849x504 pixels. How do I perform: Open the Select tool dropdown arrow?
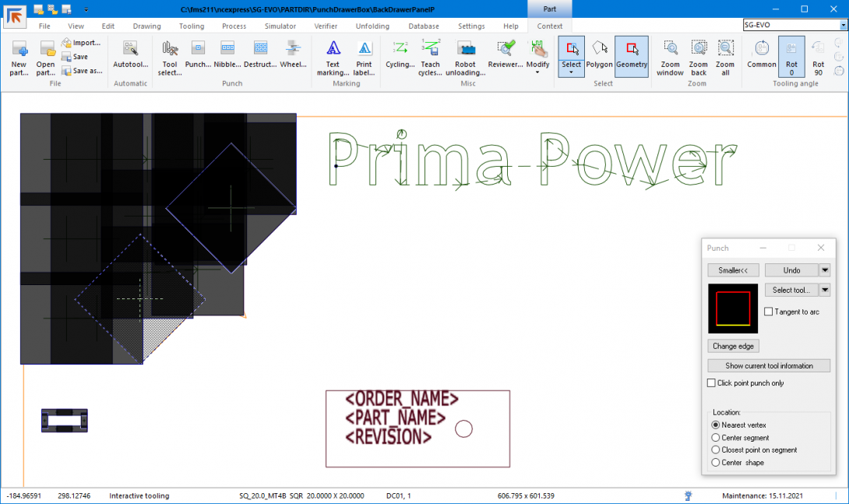[x=825, y=290]
